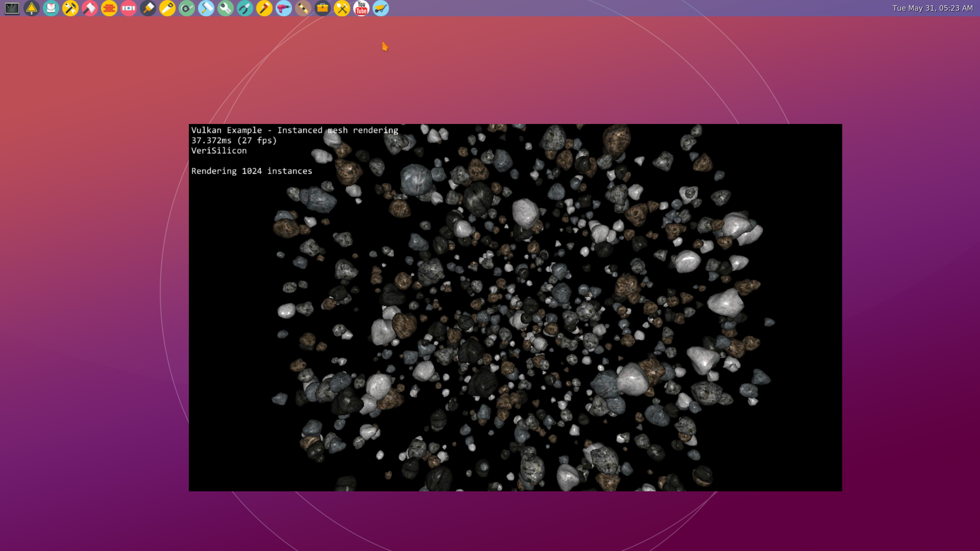Click the wheelbarrow icon
This screenshot has width=980, height=551.
(381, 8)
